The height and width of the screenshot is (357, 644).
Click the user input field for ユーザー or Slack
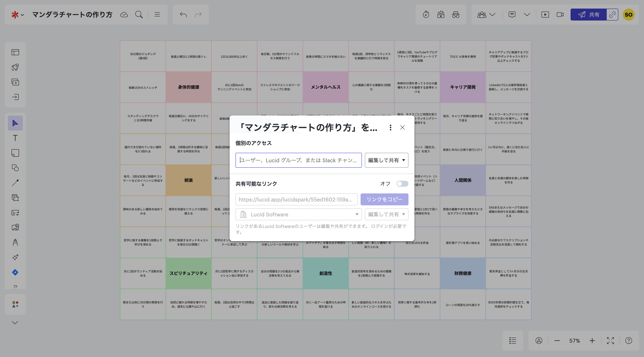tap(299, 160)
